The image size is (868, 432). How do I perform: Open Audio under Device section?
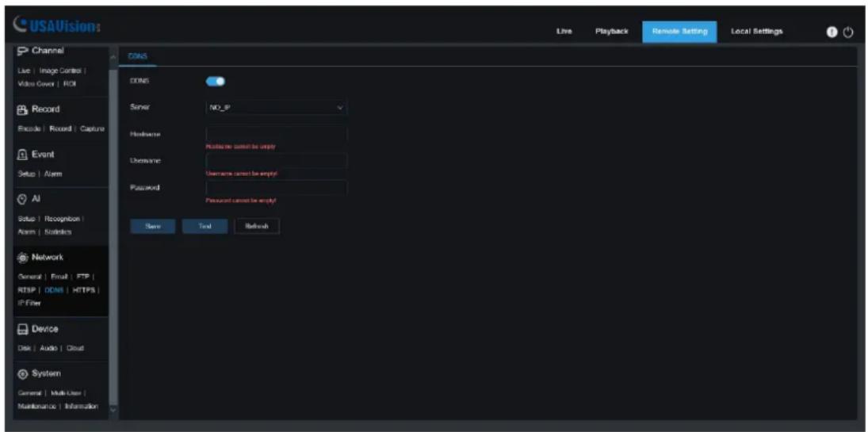click(x=47, y=348)
